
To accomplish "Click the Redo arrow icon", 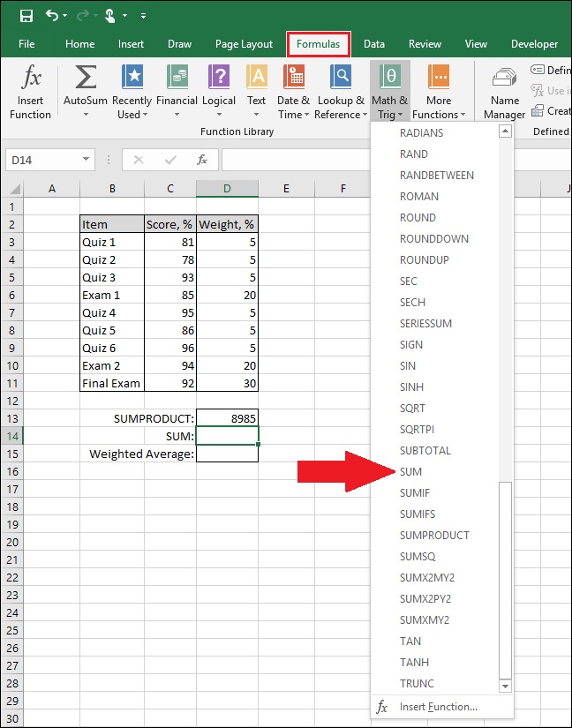I will pyautogui.click(x=83, y=16).
